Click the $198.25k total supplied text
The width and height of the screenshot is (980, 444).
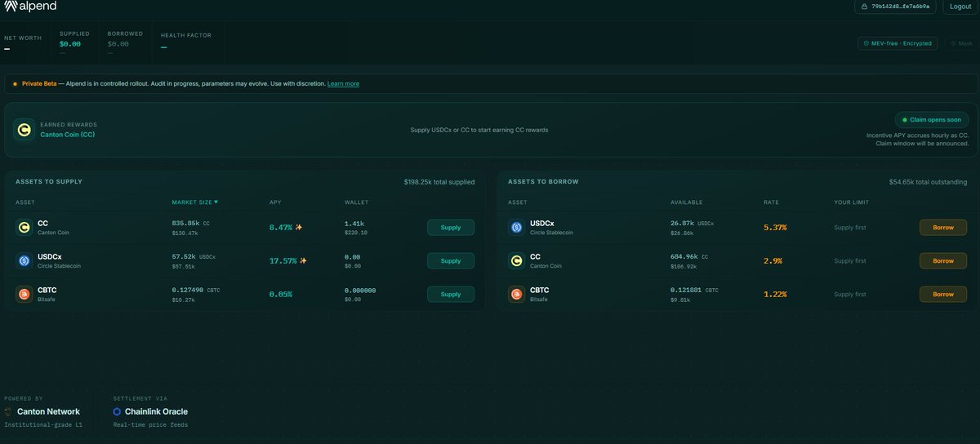point(439,182)
